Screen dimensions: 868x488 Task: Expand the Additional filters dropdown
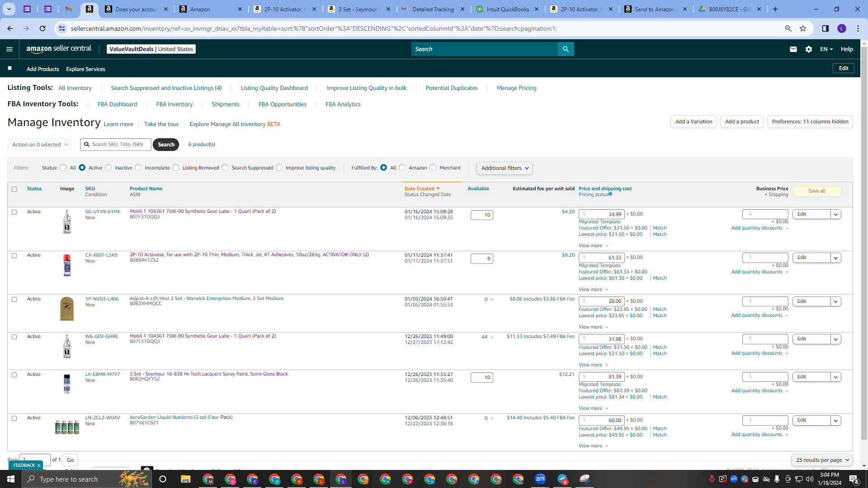point(505,168)
